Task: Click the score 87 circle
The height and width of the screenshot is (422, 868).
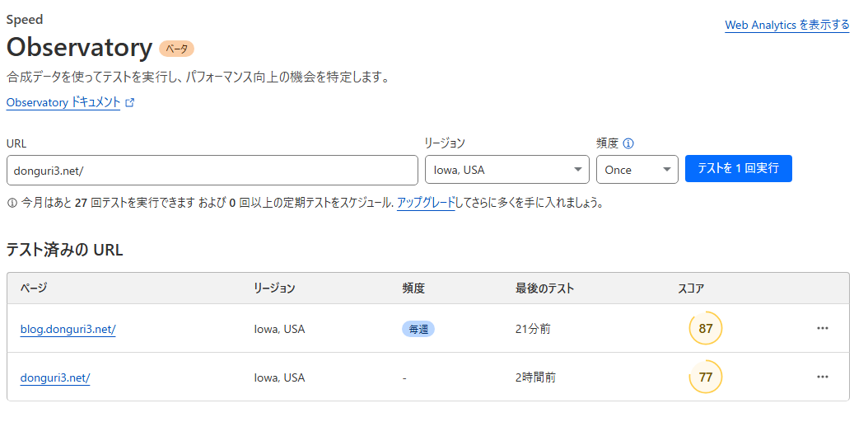Action: 706,328
